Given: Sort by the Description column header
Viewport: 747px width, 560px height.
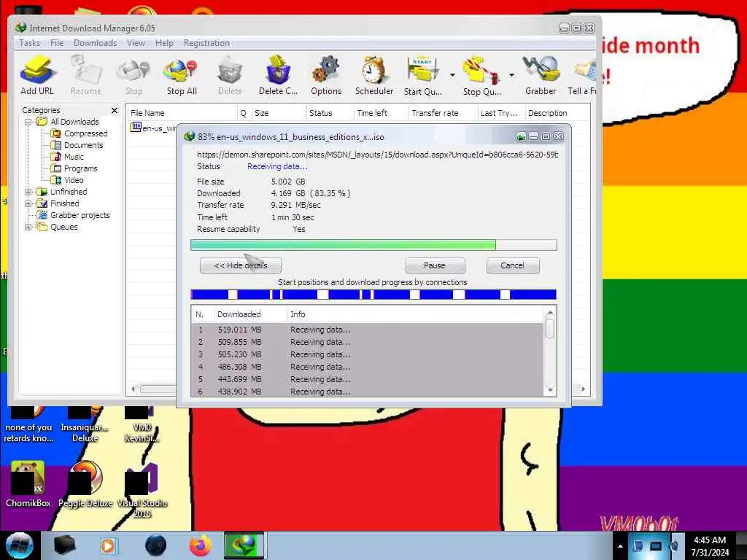Looking at the screenshot, I should click(x=556, y=113).
